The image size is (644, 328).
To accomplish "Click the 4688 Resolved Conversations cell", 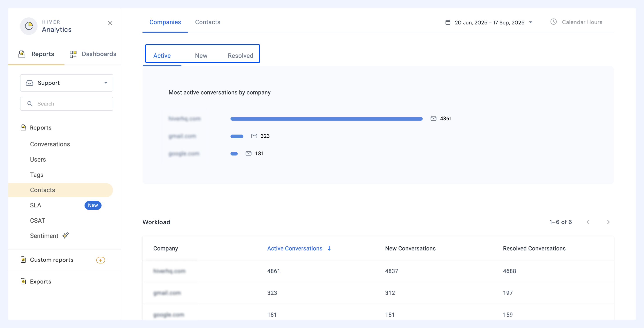I will (510, 271).
